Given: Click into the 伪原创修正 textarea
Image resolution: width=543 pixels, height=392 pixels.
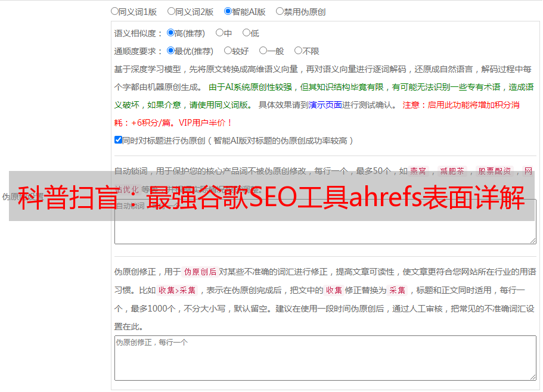Looking at the screenshot, I should (325, 358).
